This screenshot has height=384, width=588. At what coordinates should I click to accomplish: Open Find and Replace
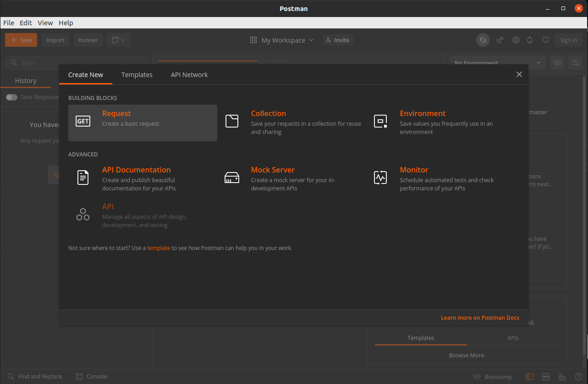point(35,377)
